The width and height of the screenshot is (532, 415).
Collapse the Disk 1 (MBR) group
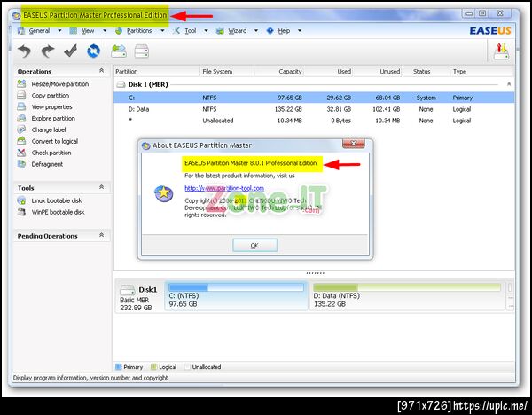pyautogui.click(x=509, y=84)
